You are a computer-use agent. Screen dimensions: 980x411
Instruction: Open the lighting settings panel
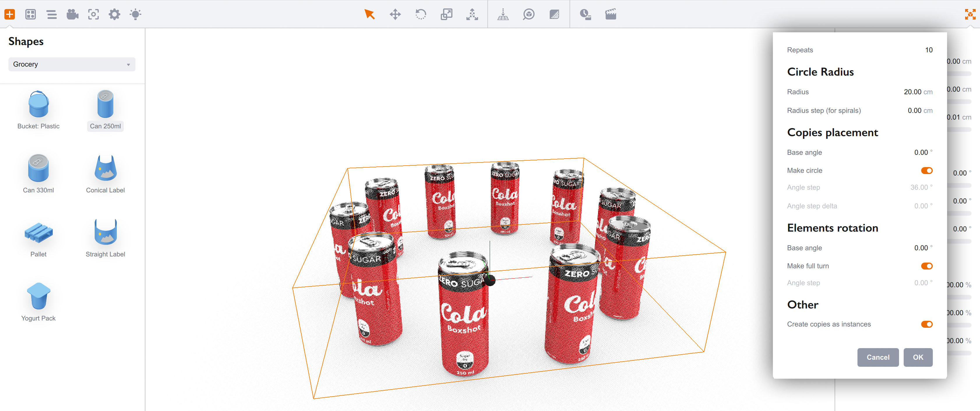pos(135,14)
